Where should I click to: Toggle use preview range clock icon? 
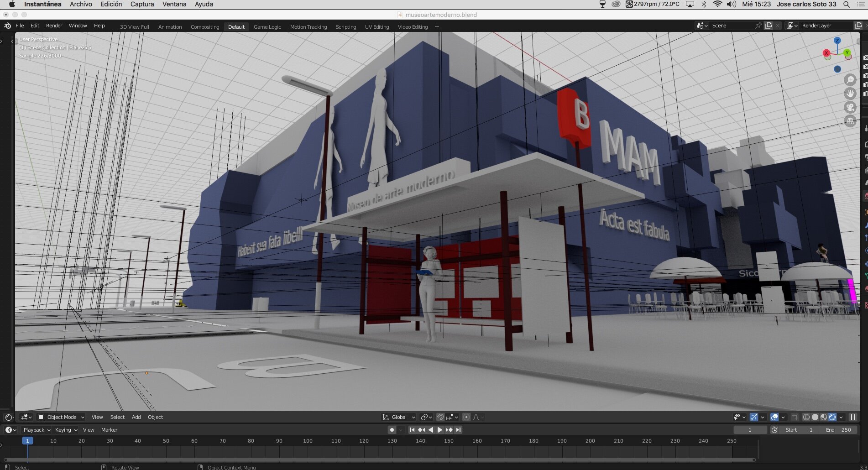tap(774, 430)
